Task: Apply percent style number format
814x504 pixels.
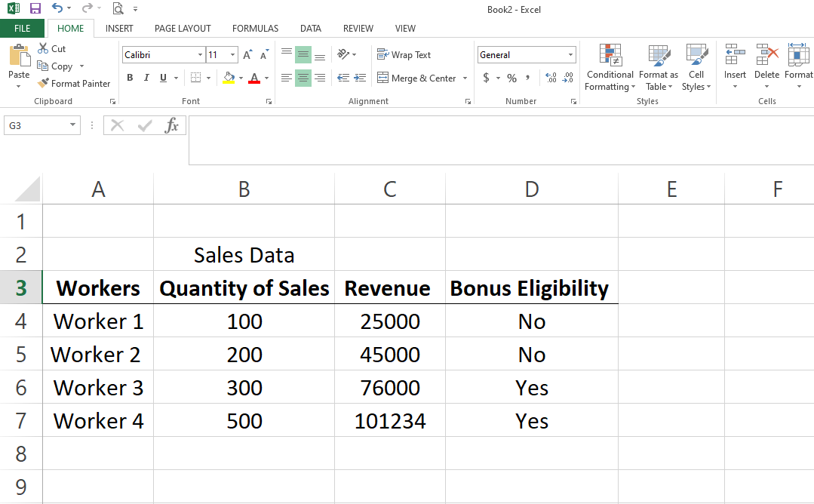Action: pyautogui.click(x=511, y=78)
